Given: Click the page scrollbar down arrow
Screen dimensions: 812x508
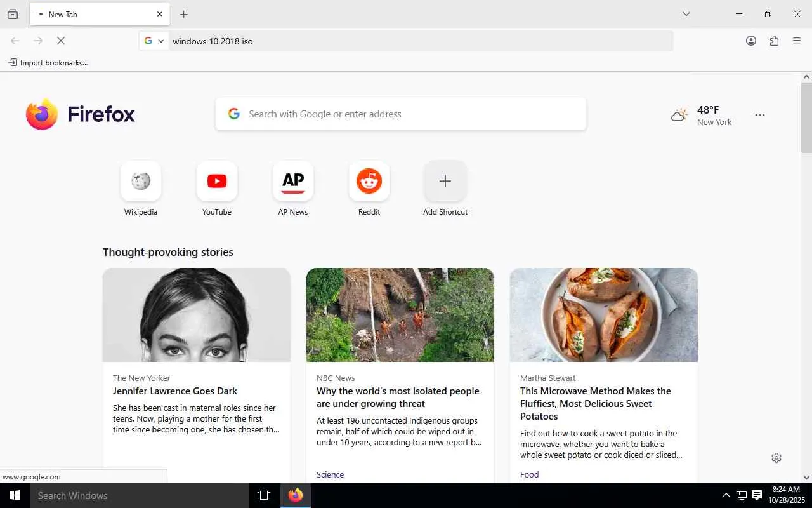Looking at the screenshot, I should 806,478.
